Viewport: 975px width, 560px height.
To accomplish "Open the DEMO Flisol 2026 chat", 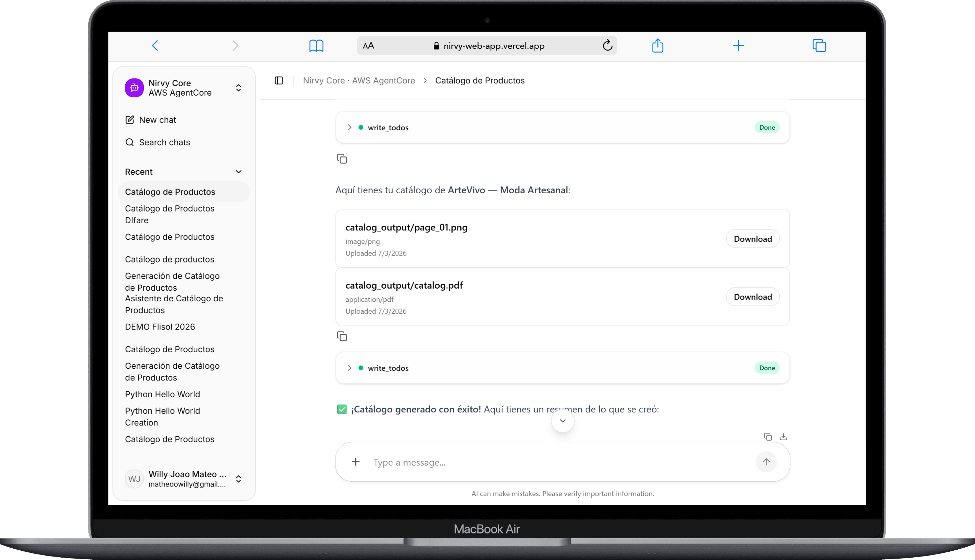I will 160,326.
